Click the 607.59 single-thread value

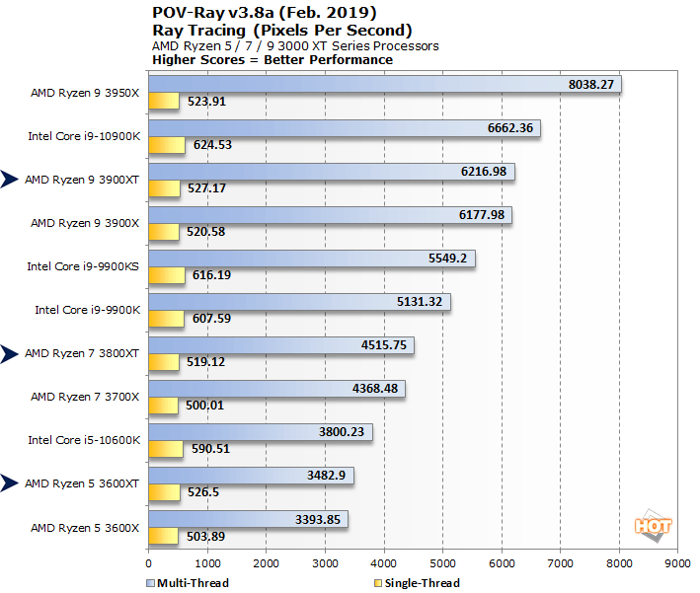coord(211,318)
